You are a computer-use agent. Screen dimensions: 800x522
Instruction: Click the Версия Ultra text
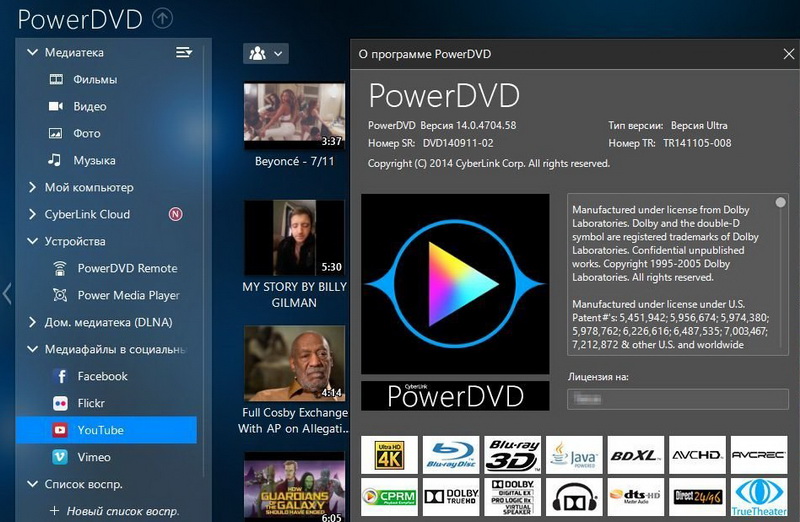pyautogui.click(x=699, y=125)
